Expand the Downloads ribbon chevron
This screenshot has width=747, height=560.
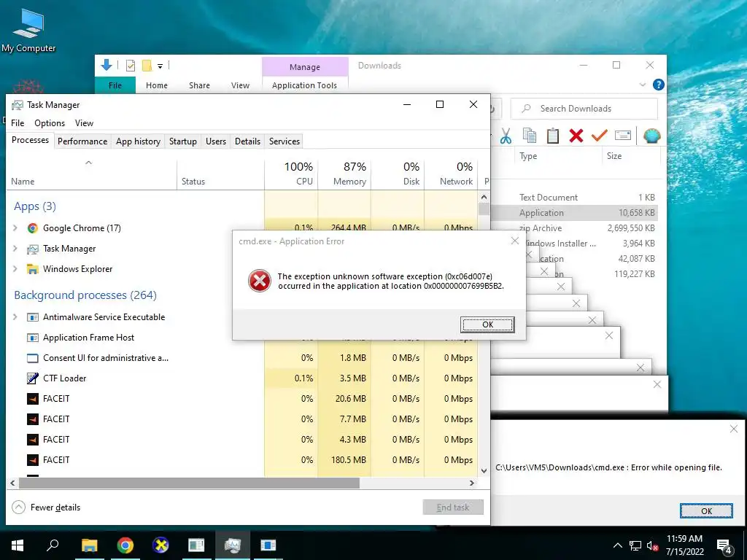(x=642, y=85)
